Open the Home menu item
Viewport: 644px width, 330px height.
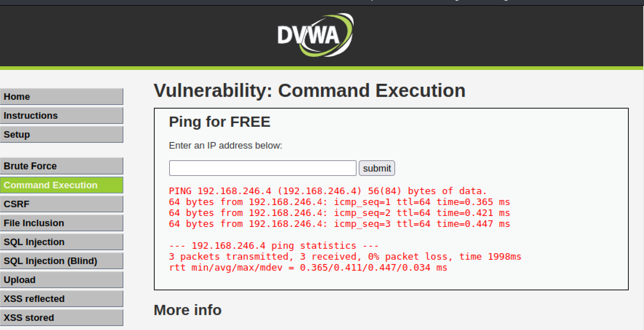(x=61, y=97)
